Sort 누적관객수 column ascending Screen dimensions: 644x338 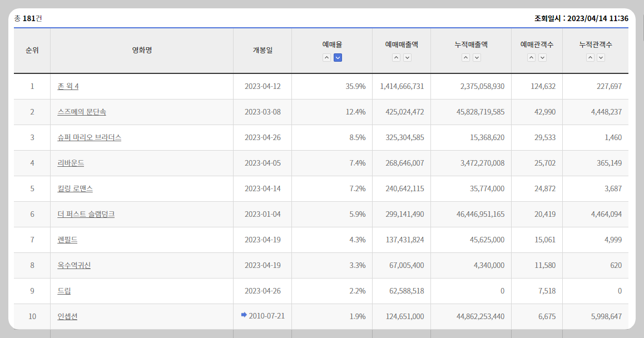pos(590,57)
